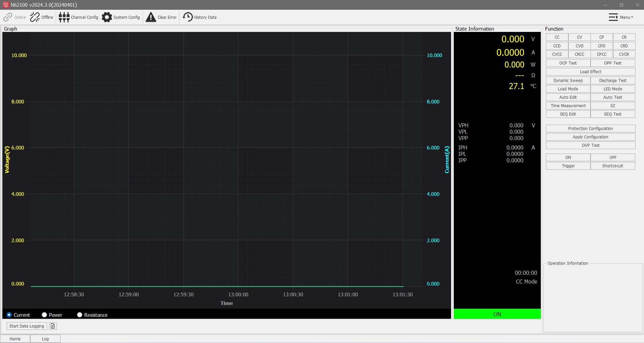
Task: Click the 27.1 temperature reading
Action: (x=516, y=86)
